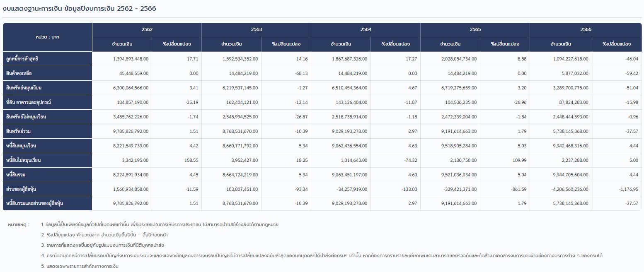Select the สินทรัพย์หมุนเวียน row label
Screen dimensions: 644x272
point(24,88)
